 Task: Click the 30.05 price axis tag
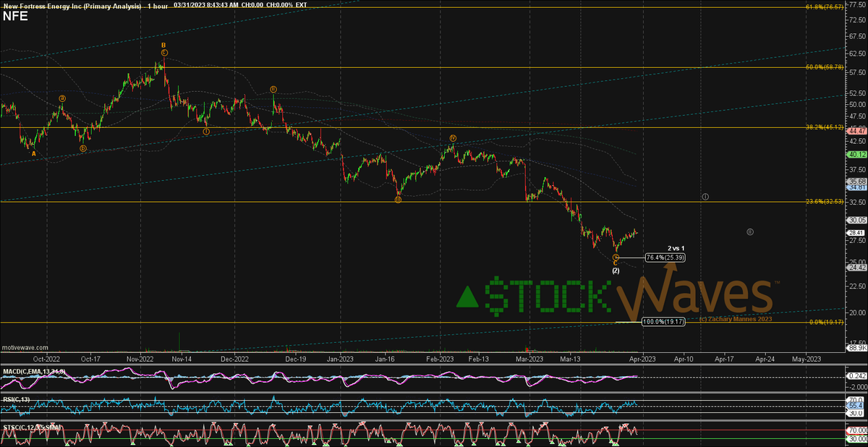click(857, 220)
